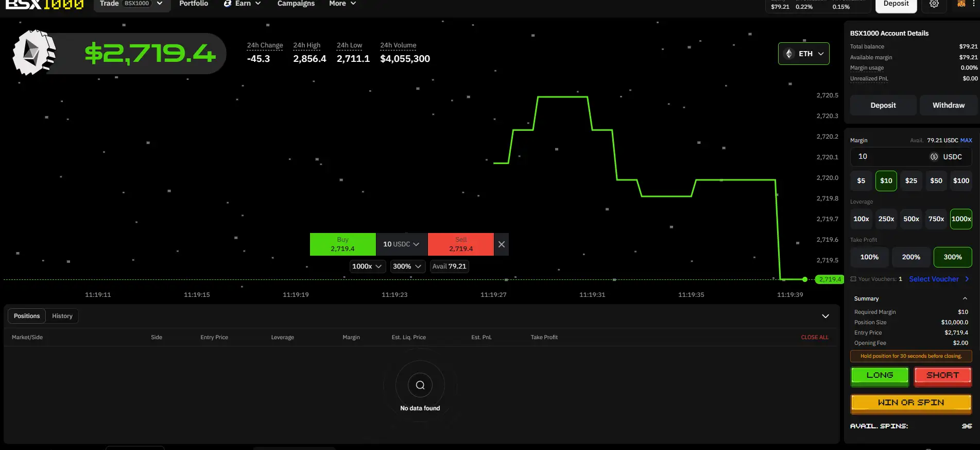
Task: Select 500x leverage option
Action: (x=910, y=219)
